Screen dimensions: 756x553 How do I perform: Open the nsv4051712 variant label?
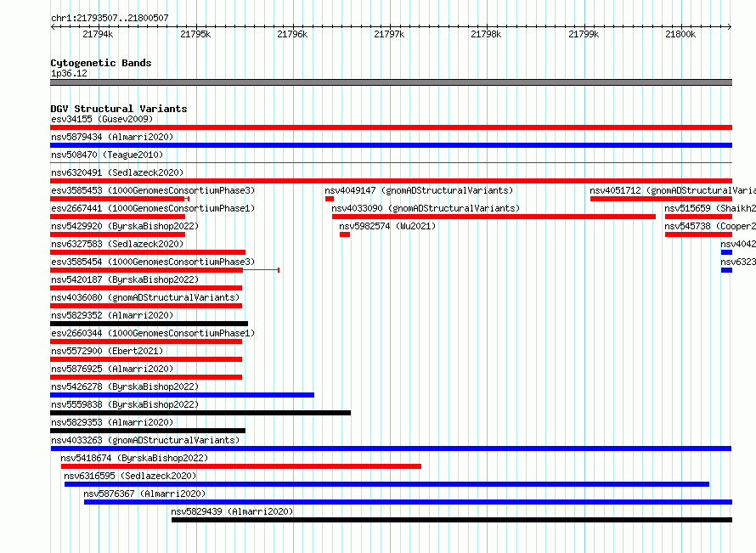pyautogui.click(x=673, y=190)
